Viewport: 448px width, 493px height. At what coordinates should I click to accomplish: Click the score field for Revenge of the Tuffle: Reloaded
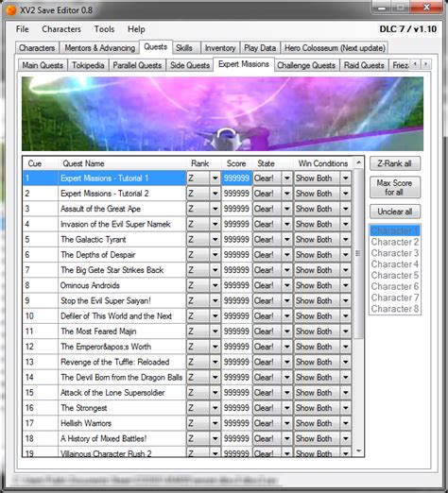click(236, 362)
